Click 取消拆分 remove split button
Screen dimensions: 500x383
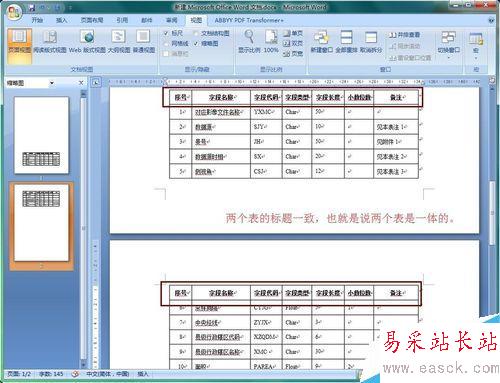pos(371,42)
